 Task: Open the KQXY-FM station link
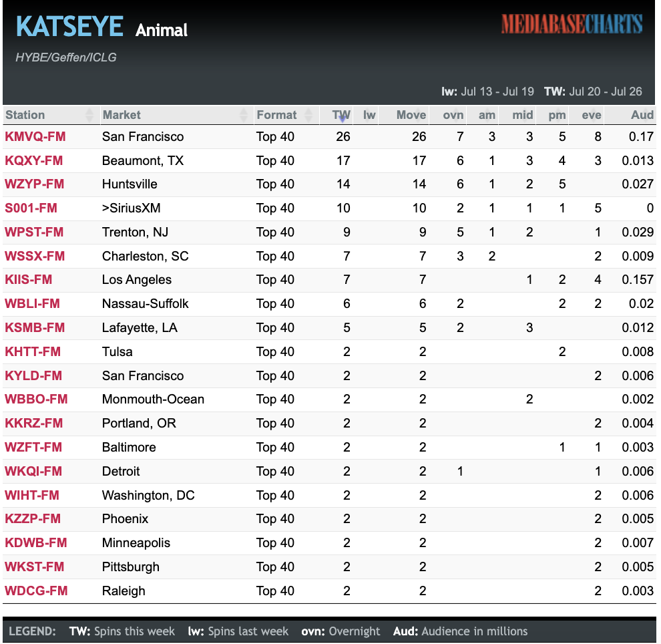pos(34,161)
